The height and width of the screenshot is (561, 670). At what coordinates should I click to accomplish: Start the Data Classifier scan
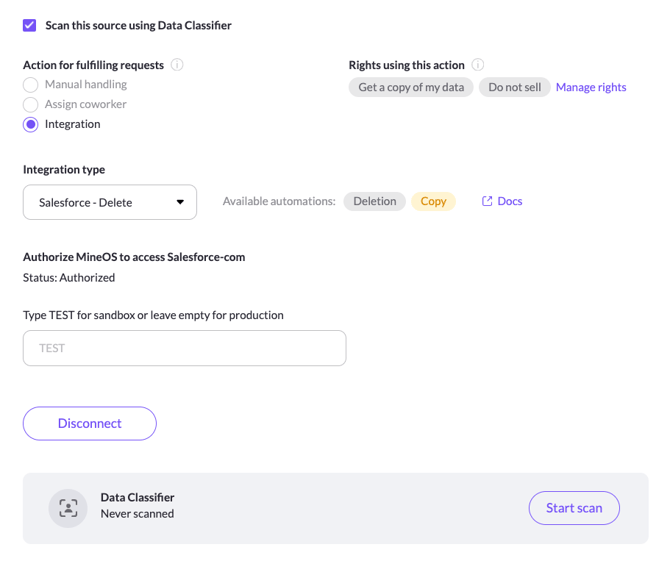574,508
